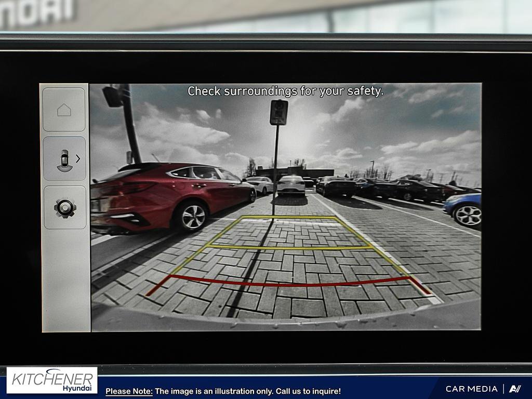Image resolution: width=532 pixels, height=399 pixels.
Task: Click the white car in the distance
Action: click(x=291, y=185)
